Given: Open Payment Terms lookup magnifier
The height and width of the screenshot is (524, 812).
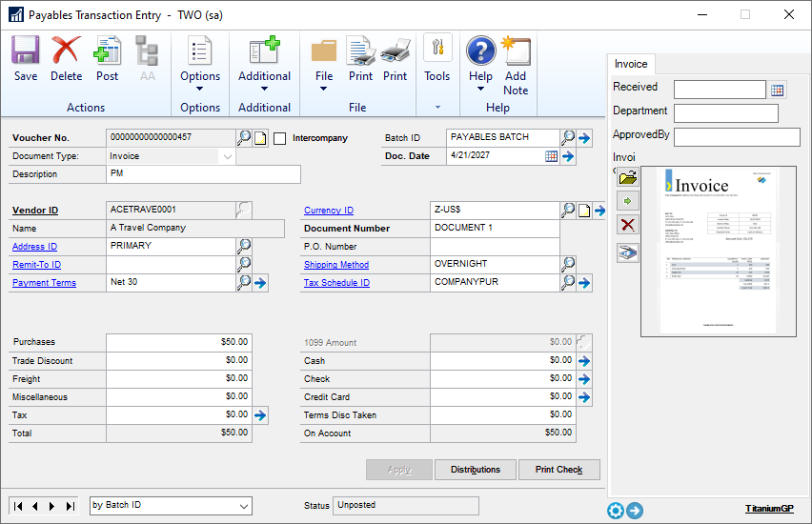Looking at the screenshot, I should [244, 283].
